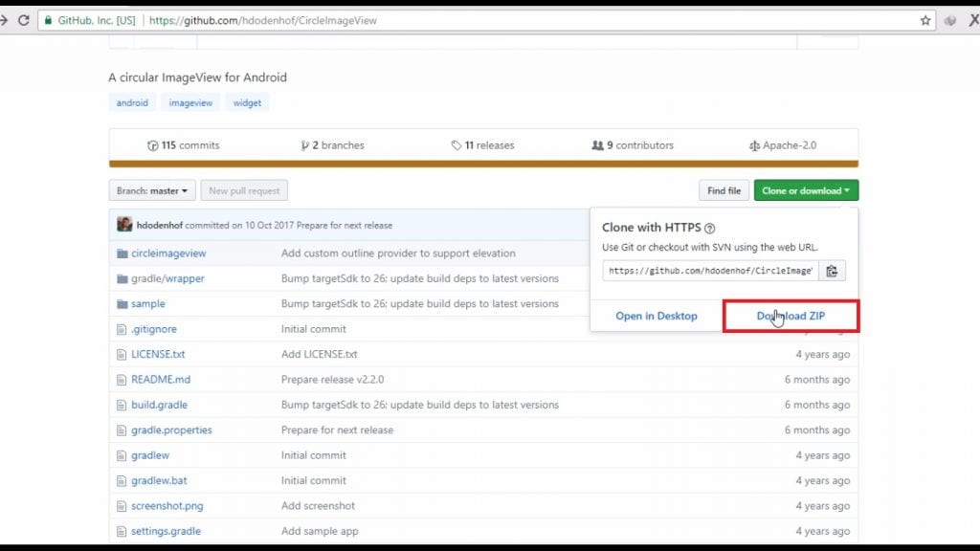
Task: Click the browser address bar URL
Action: tap(262, 21)
